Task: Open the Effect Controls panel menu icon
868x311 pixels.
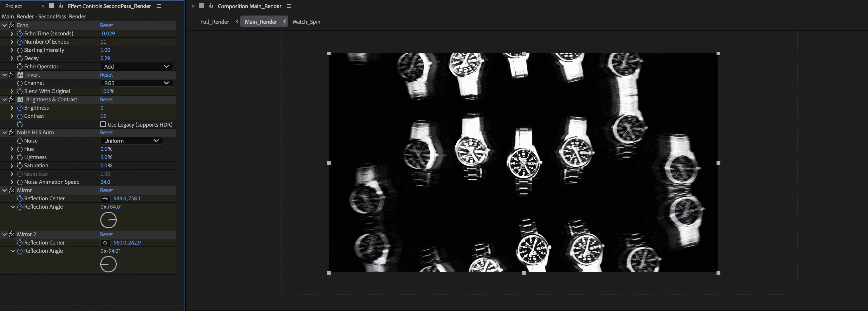Action: [x=159, y=6]
